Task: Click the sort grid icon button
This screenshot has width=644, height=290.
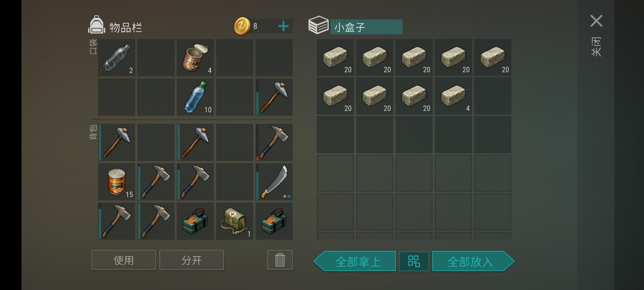Action: coord(414,261)
